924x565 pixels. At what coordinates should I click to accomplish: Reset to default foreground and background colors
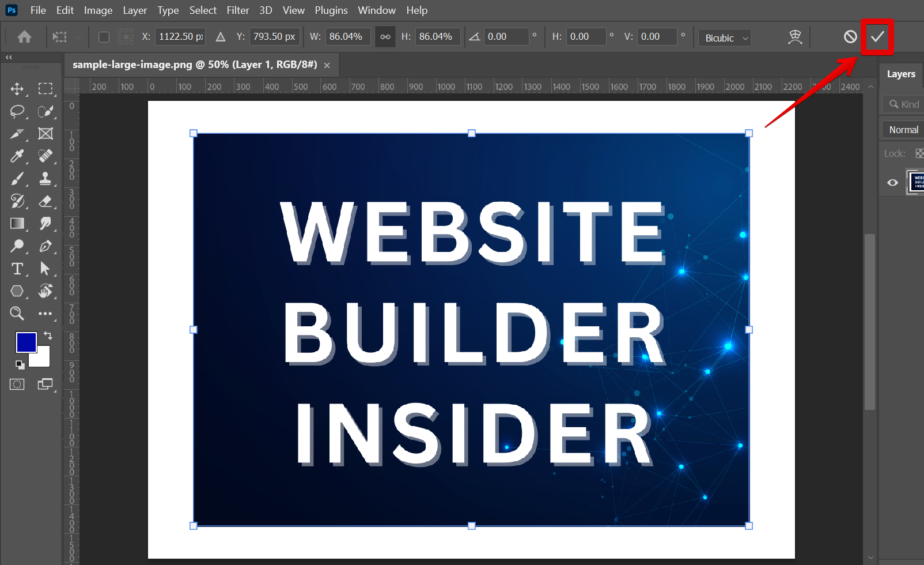tap(20, 364)
